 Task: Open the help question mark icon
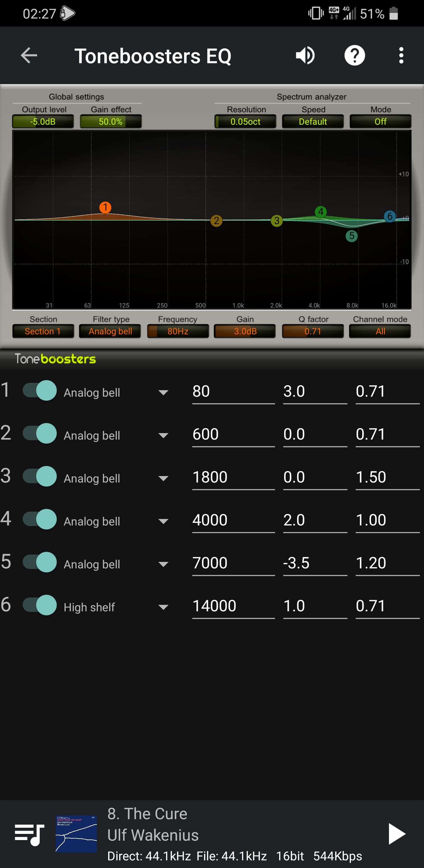tap(354, 56)
